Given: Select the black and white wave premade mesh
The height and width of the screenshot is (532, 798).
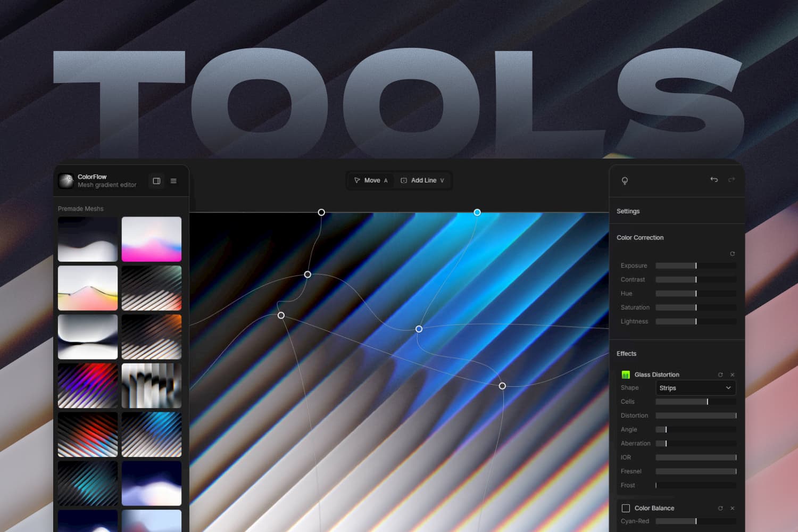Looking at the screenshot, I should pyautogui.click(x=88, y=239).
